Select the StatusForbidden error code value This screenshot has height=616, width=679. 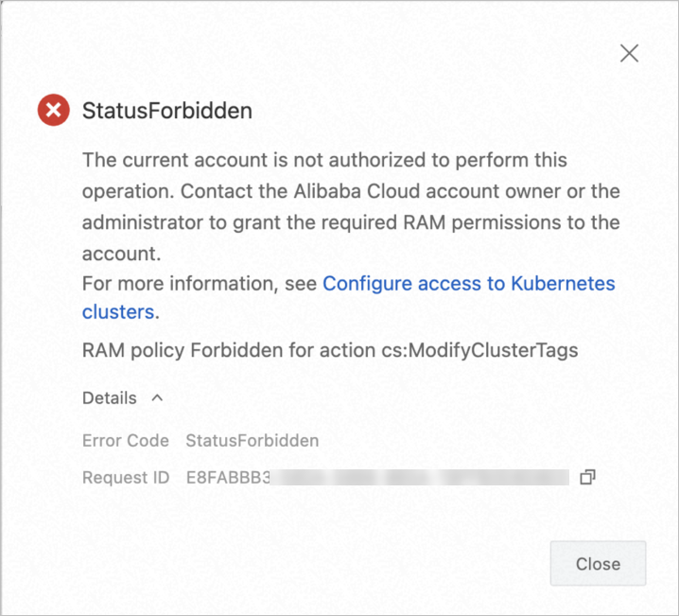(252, 440)
